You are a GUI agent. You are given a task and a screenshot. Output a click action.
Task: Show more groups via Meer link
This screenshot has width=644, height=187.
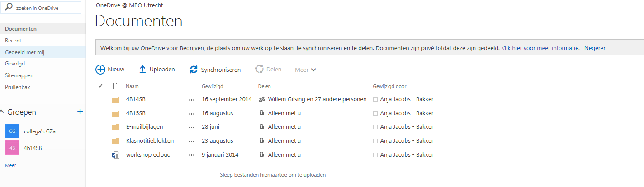(x=10, y=165)
